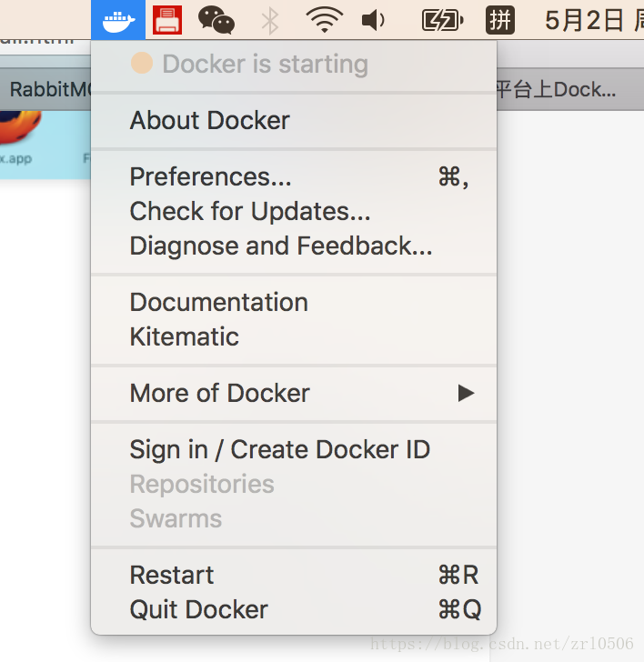Click the Repositories menu entry
644x662 pixels.
294,484
